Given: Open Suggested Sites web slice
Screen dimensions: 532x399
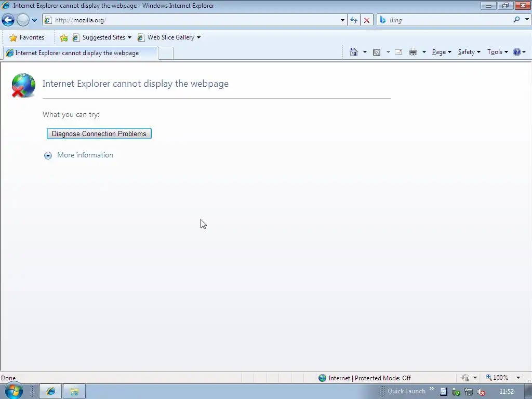Looking at the screenshot, I should [x=102, y=37].
